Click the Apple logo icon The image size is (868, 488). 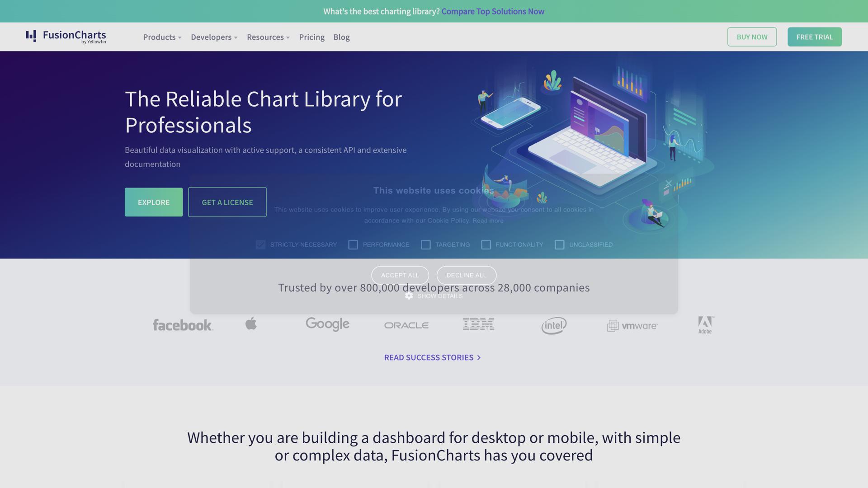click(x=251, y=324)
